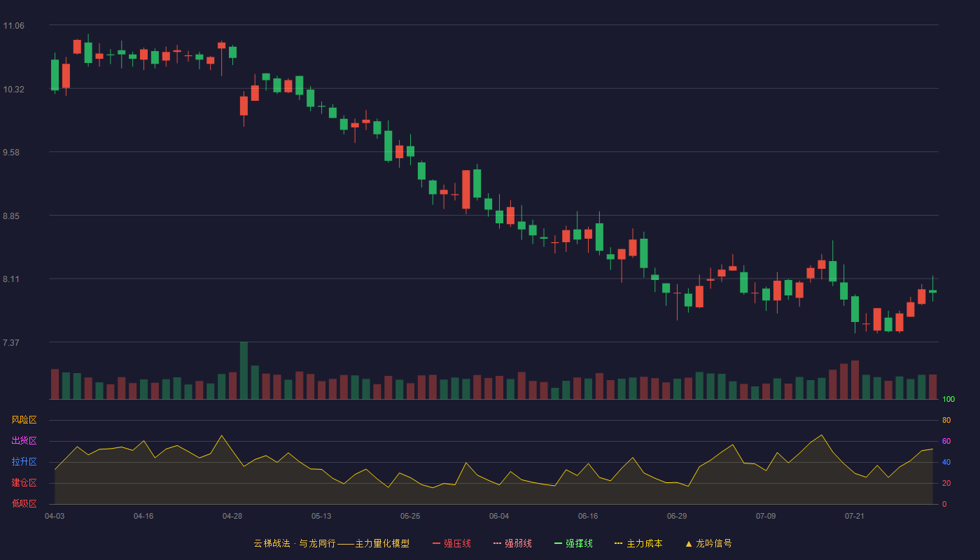Click the 10.32 price axis label
The height and width of the screenshot is (560, 980).
[x=14, y=90]
